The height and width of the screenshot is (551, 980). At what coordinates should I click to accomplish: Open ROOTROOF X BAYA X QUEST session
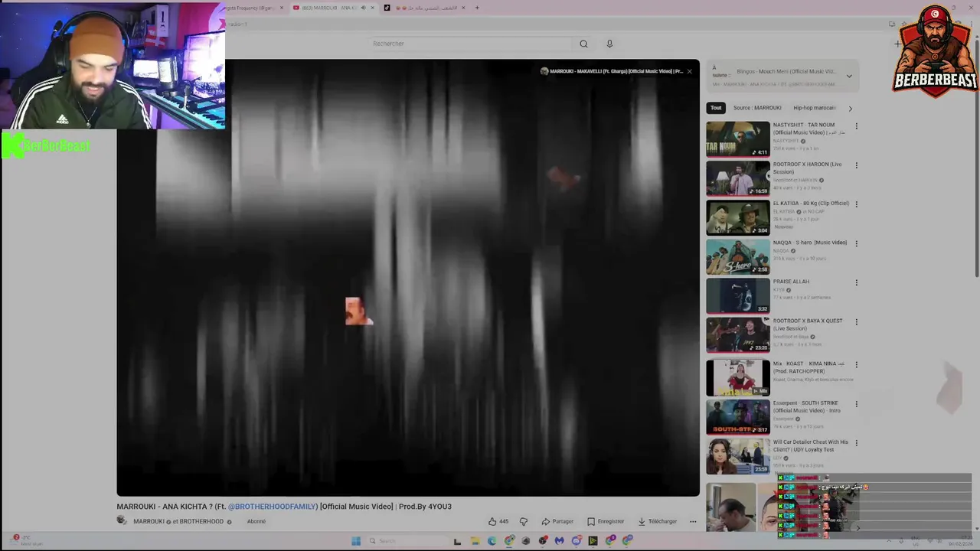(738, 335)
